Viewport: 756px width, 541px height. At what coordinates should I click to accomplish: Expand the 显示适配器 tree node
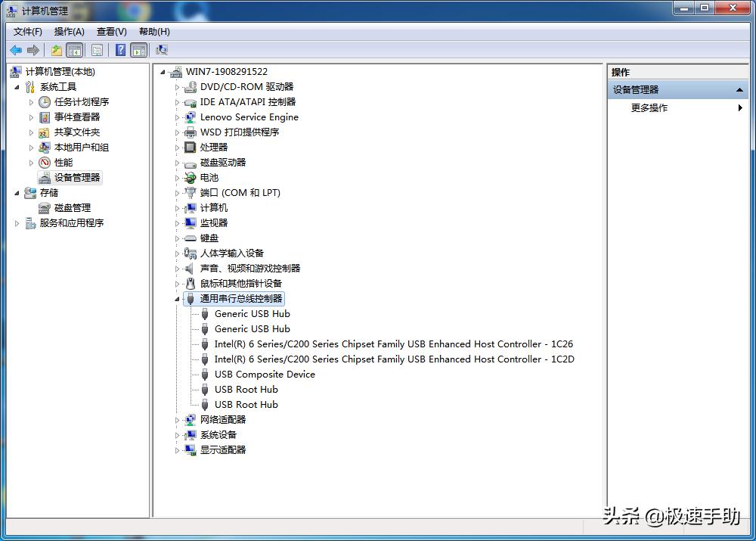(x=176, y=449)
